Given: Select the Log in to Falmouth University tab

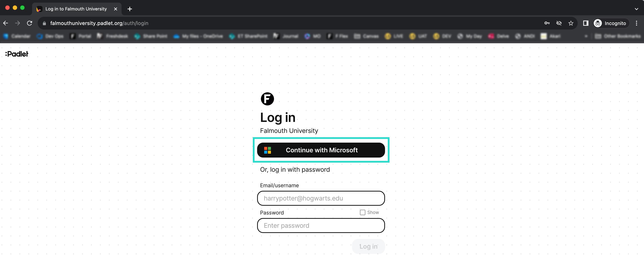Looking at the screenshot, I should [x=76, y=9].
